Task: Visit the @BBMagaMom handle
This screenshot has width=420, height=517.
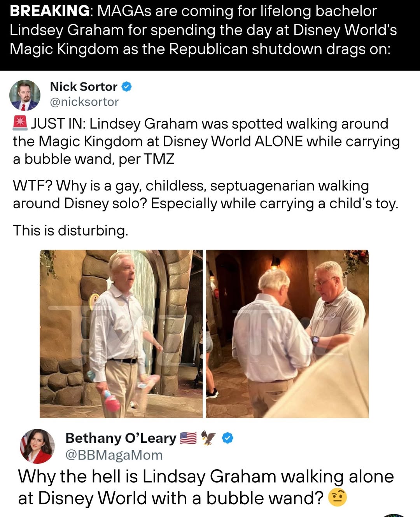Action: click(114, 455)
